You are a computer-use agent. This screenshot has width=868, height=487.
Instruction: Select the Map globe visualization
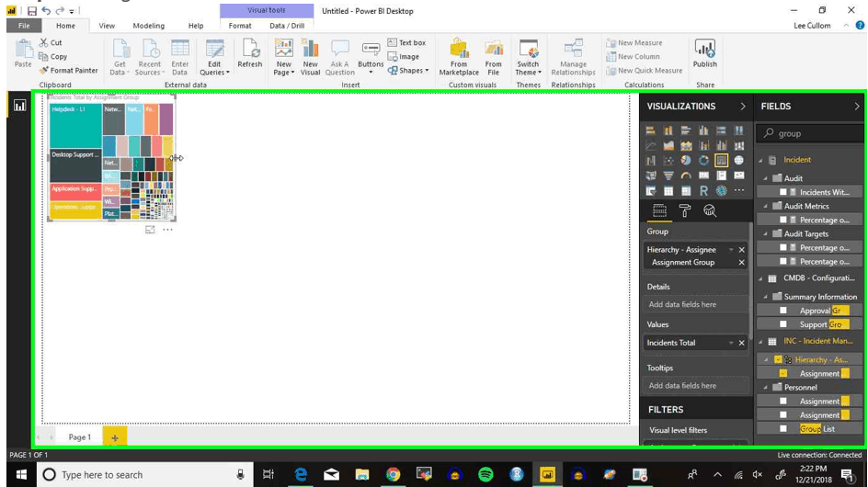point(739,161)
